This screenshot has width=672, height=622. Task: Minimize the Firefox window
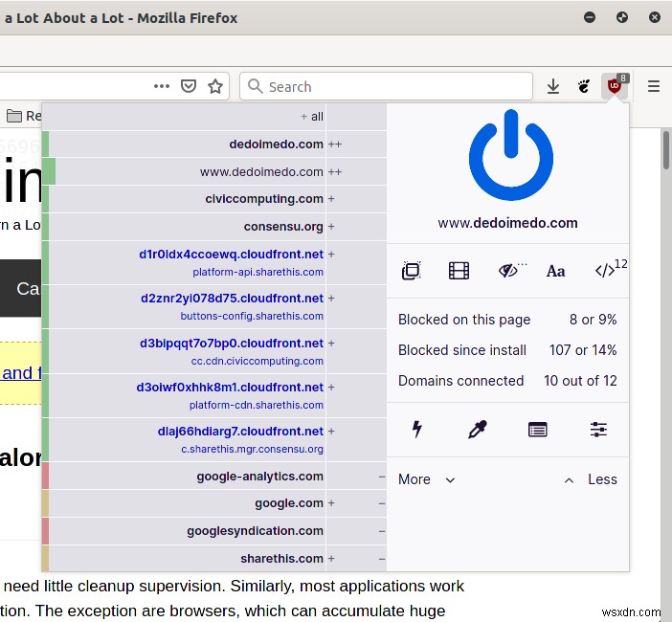coord(590,17)
